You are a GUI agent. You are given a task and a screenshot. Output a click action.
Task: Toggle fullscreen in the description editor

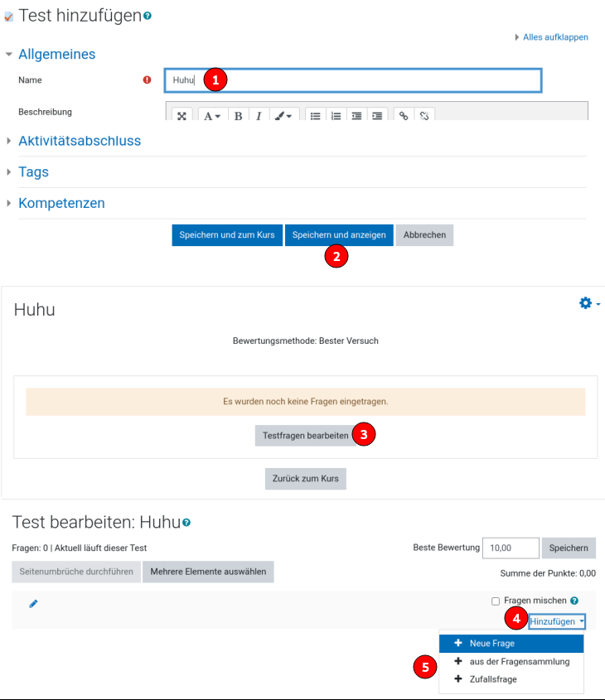tap(181, 116)
